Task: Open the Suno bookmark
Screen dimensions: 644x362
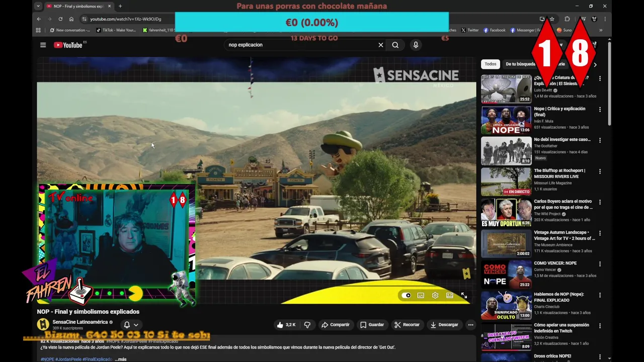Action: [564, 30]
